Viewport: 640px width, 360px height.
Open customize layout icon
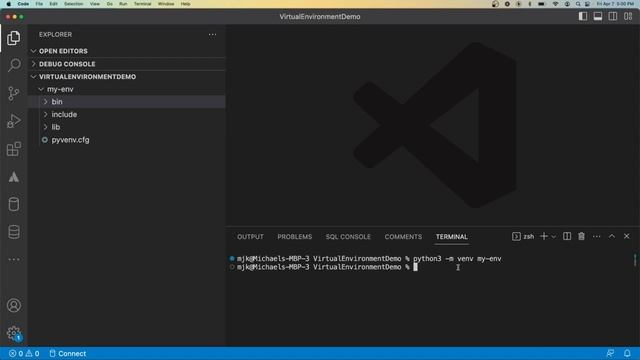pos(628,16)
